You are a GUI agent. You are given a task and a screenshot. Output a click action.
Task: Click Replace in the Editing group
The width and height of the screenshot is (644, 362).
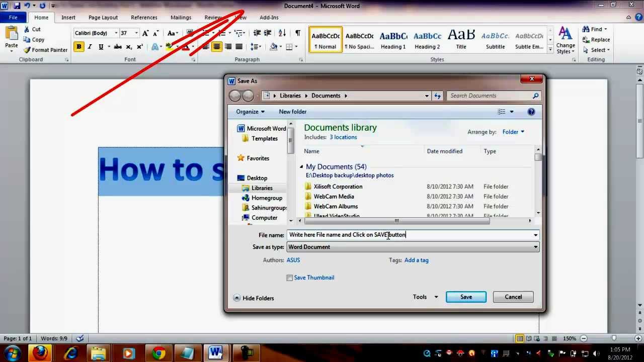596,40
